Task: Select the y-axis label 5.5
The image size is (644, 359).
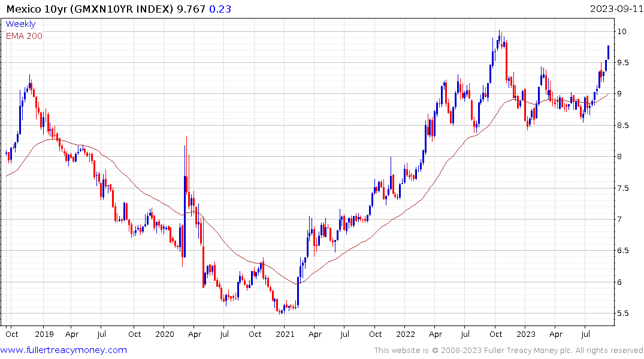Action: coord(622,313)
